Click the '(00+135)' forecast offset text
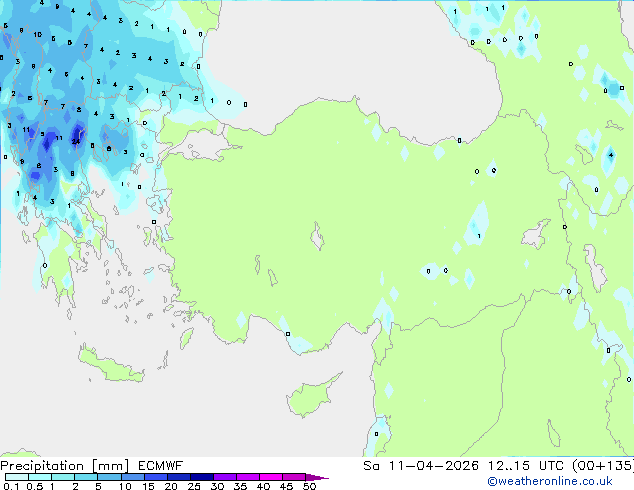The image size is (634, 490). 603,466
